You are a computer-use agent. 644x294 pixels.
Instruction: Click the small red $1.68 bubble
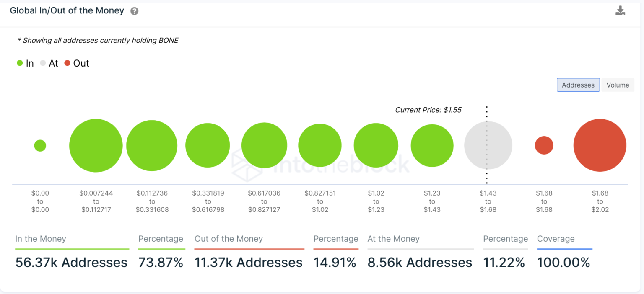click(544, 145)
